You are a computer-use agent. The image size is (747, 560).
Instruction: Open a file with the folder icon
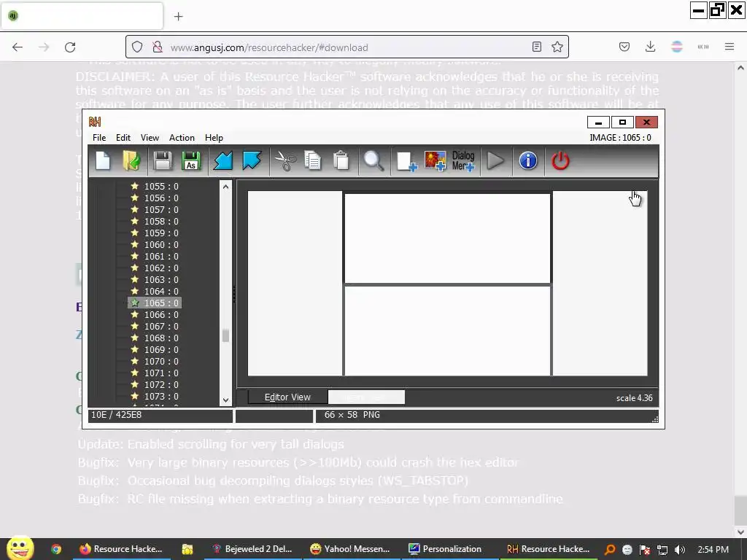(131, 161)
